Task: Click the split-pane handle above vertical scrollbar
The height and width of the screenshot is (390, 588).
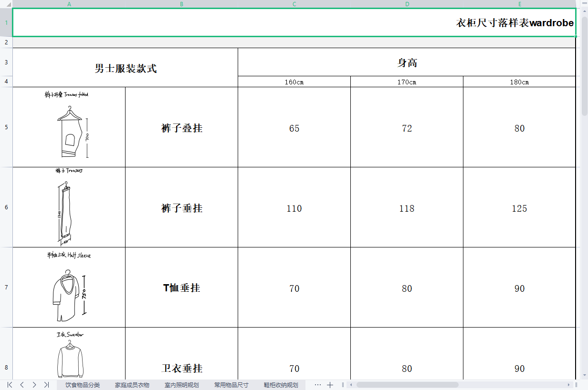Action: click(584, 3)
